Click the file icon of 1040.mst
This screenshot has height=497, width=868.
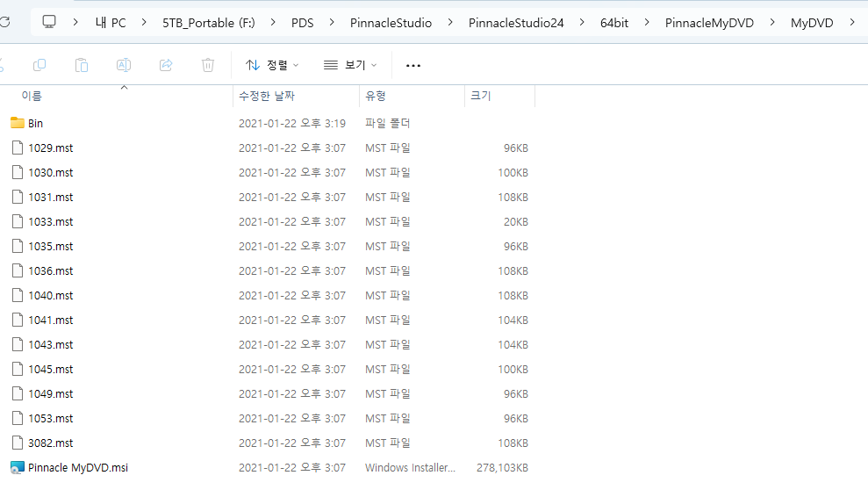(x=18, y=295)
